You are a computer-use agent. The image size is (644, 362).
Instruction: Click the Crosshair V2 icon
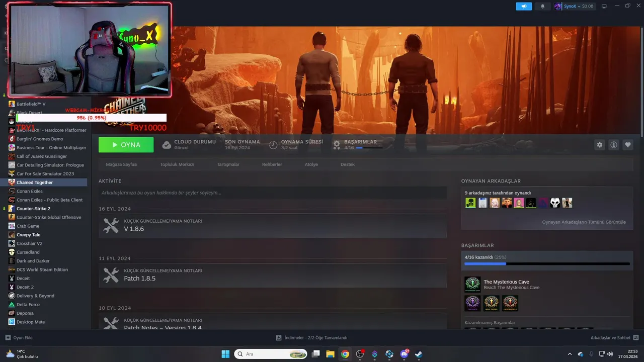pyautogui.click(x=12, y=243)
